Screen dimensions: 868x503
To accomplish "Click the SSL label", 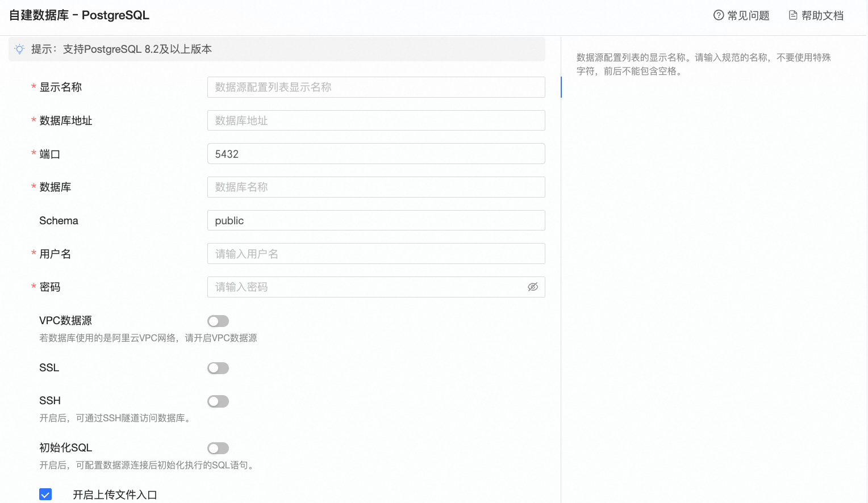I will [x=49, y=368].
